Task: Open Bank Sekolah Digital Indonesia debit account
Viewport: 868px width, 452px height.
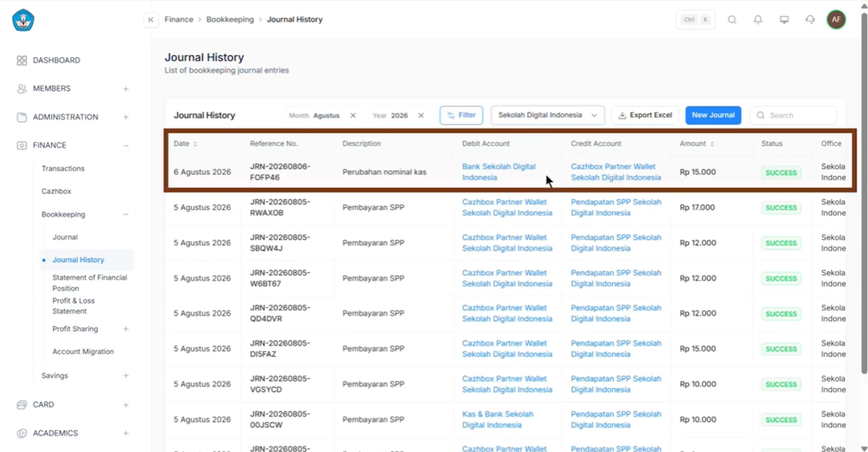Action: click(498, 172)
